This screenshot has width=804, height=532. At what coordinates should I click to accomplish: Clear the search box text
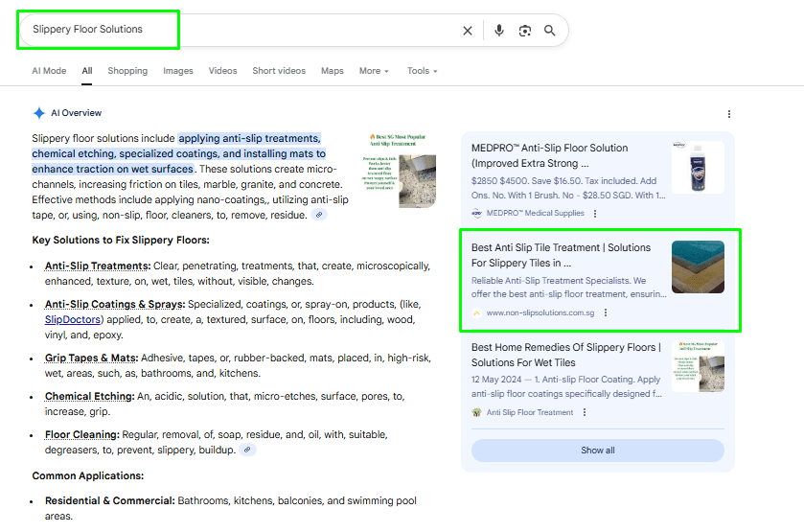click(x=468, y=31)
